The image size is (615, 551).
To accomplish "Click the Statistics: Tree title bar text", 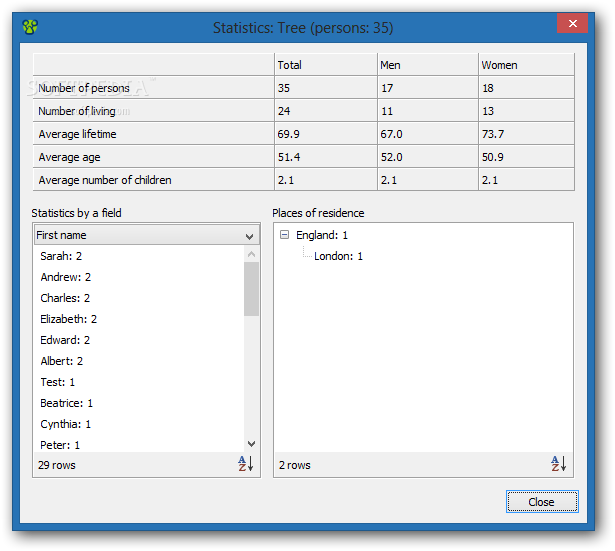I will click(303, 28).
